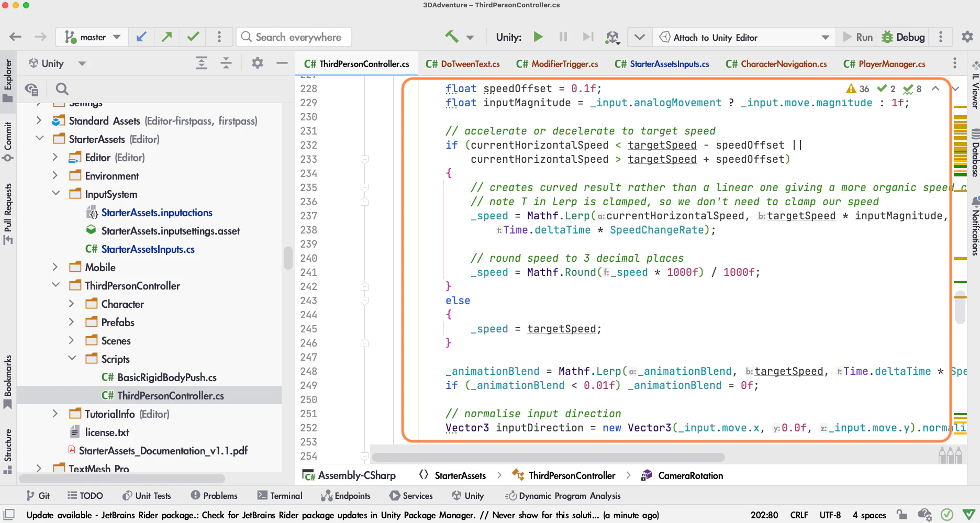980x523 pixels.
Task: Open the Explorer tool window
Action: point(8,81)
